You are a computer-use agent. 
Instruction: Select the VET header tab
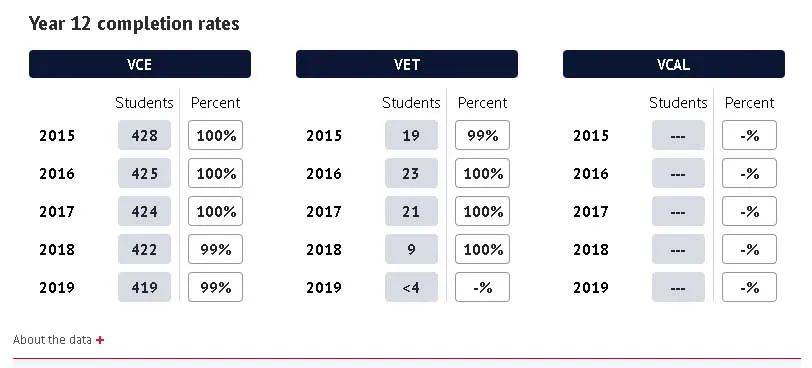click(x=407, y=64)
